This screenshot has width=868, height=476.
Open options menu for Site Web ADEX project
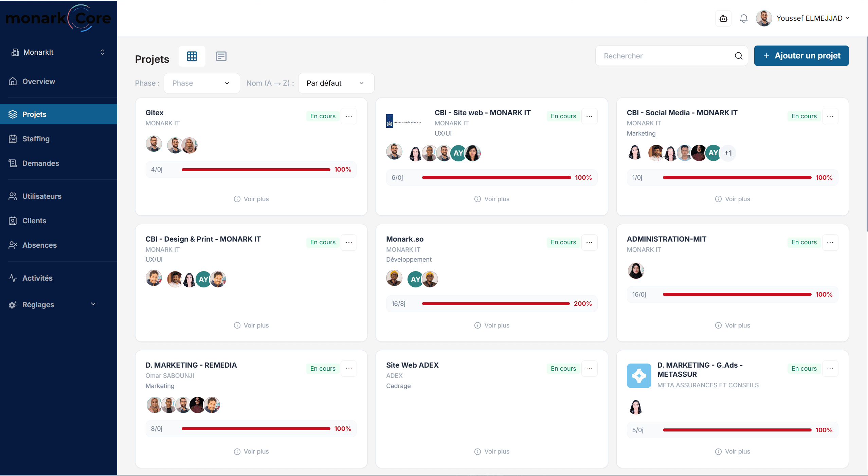(589, 369)
